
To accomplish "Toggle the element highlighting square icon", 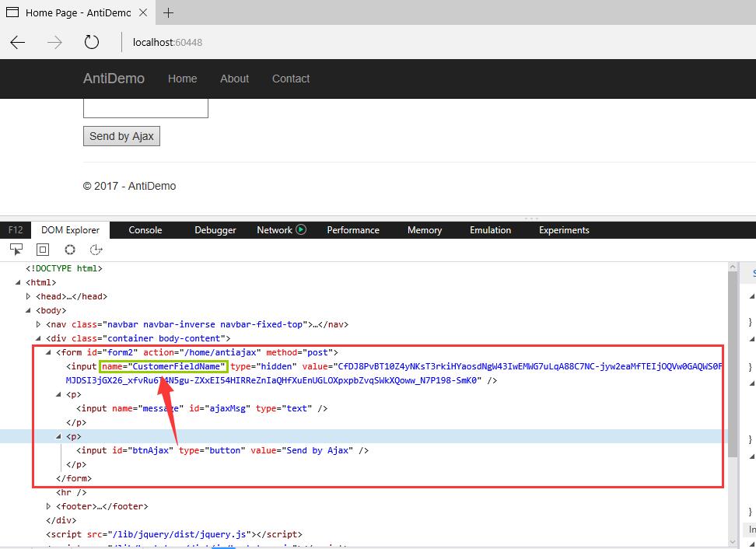I will [43, 249].
